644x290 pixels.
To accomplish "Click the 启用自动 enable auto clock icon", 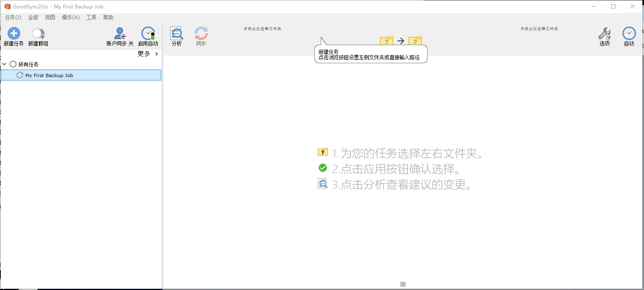I will (148, 34).
